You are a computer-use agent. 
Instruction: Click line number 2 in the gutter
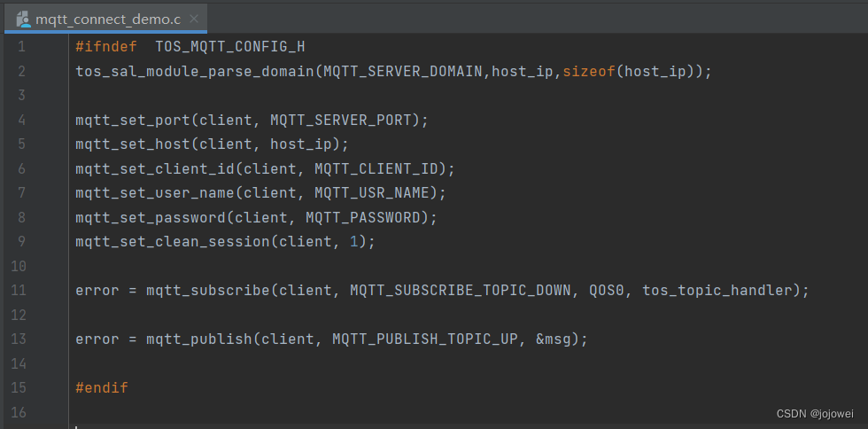21,71
